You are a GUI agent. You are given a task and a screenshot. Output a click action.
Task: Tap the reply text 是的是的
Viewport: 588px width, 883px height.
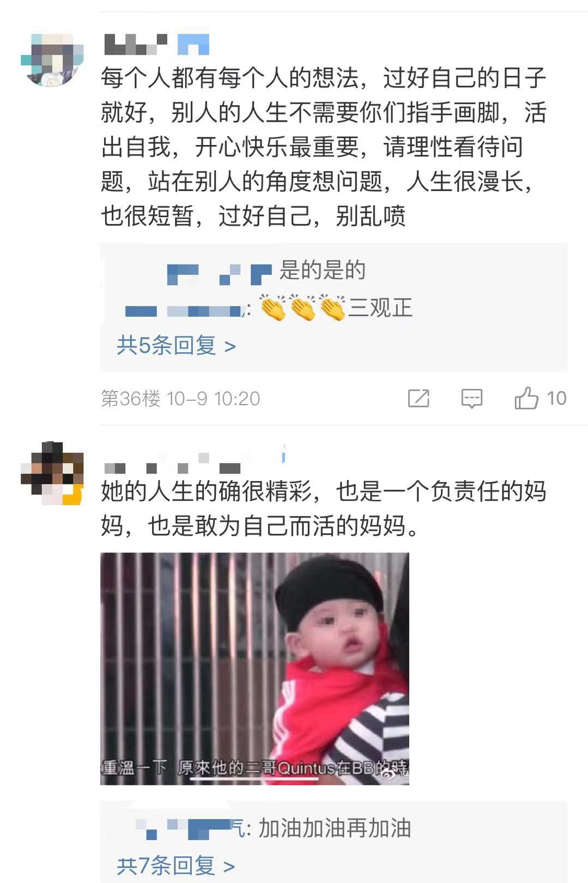point(322,271)
